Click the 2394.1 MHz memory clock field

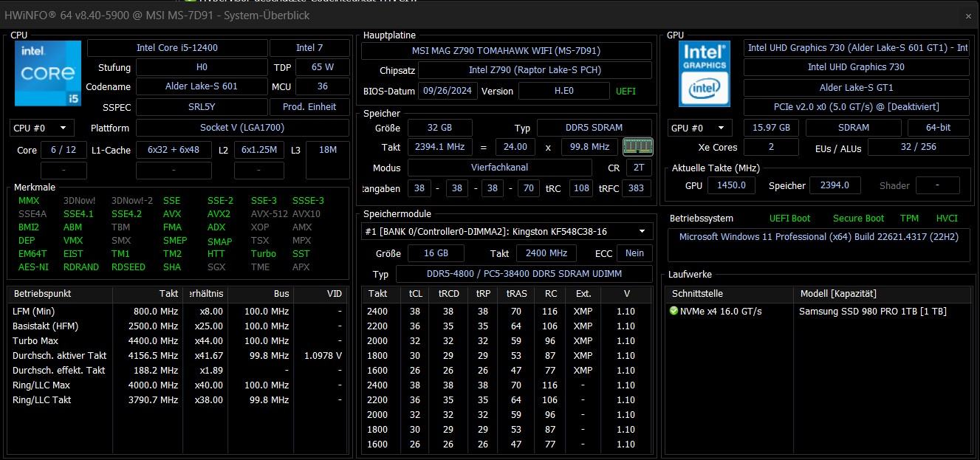tap(440, 147)
